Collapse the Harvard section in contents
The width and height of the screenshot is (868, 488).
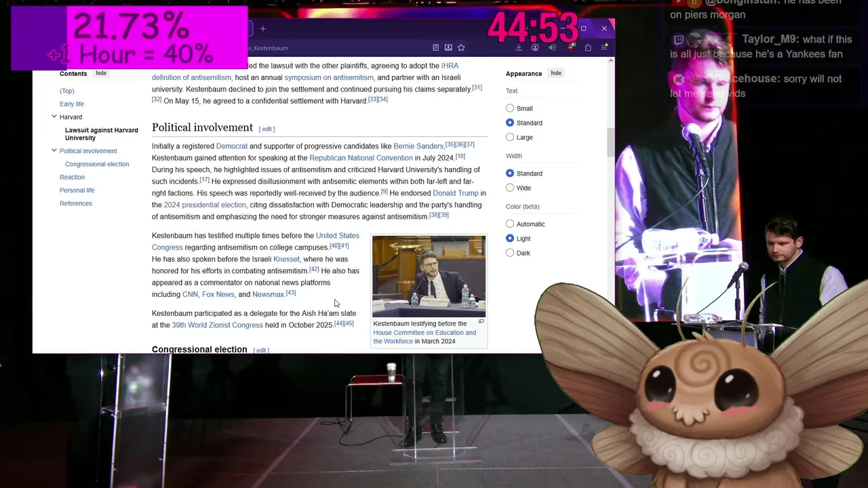coord(54,117)
